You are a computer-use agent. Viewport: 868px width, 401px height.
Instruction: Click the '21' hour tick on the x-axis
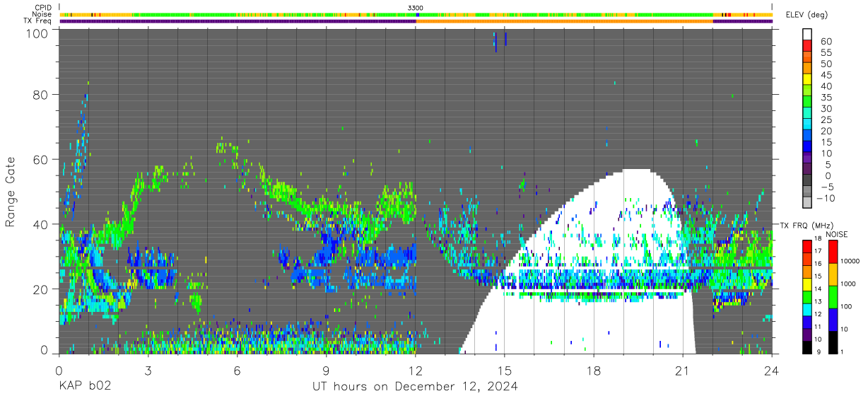683,370
